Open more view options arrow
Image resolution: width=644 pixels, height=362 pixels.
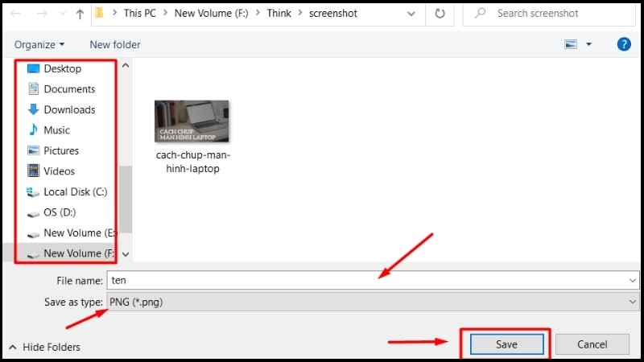point(588,44)
